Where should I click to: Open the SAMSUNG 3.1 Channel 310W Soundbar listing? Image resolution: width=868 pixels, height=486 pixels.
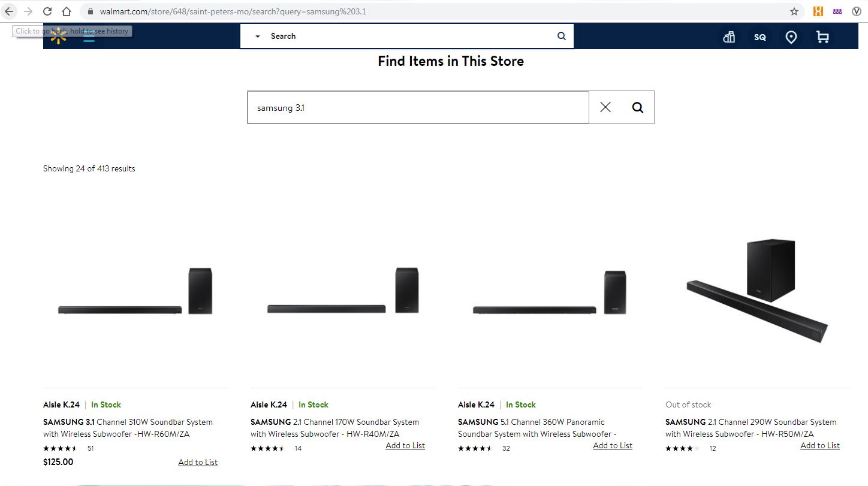click(128, 427)
